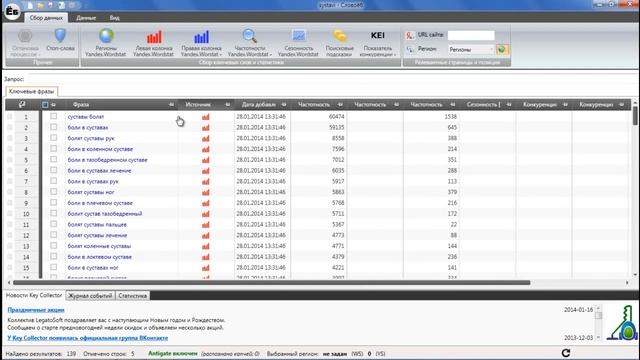Open the Частотности Yandex.Wordstat magnifier tool

click(249, 42)
